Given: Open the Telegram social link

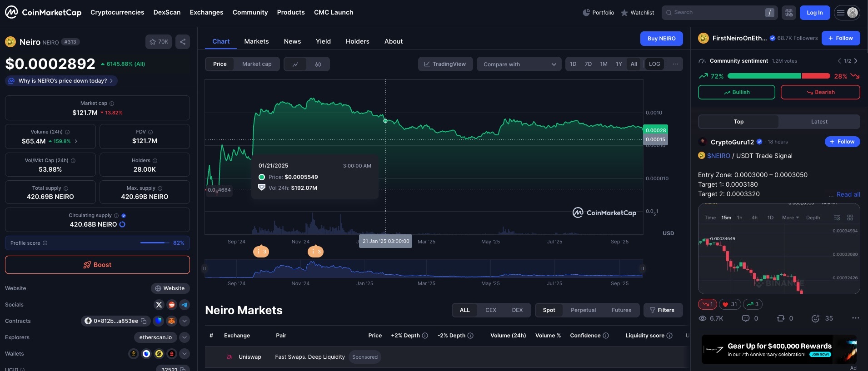Looking at the screenshot, I should point(185,305).
